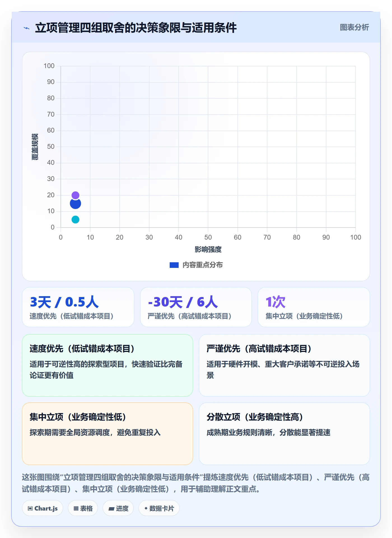
Task: Click the 进度 chip's bar icon
Action: coord(111,509)
